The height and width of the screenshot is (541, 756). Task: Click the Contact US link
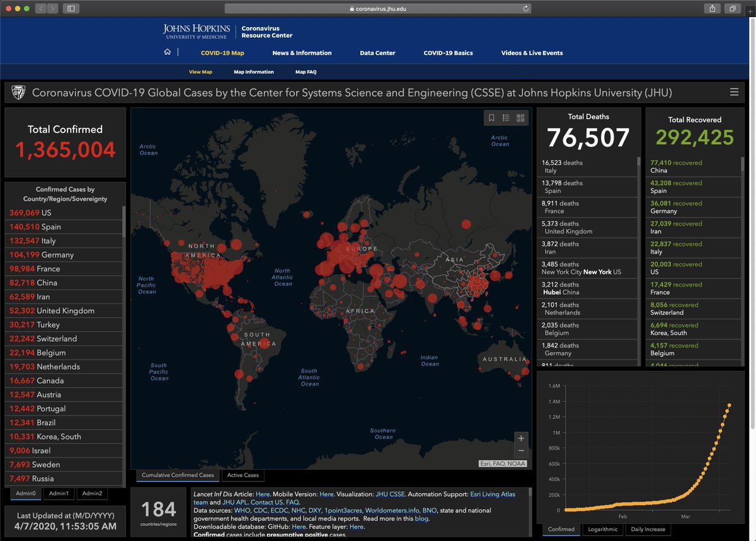pos(268,503)
